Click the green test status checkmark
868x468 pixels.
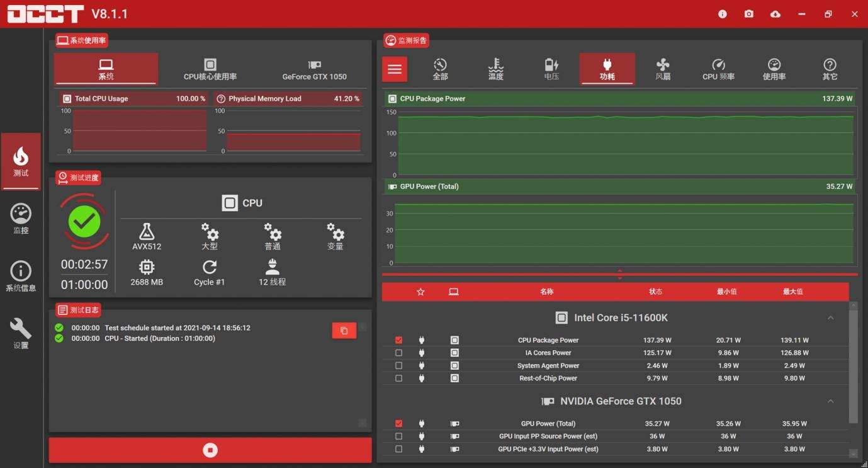[x=84, y=221]
